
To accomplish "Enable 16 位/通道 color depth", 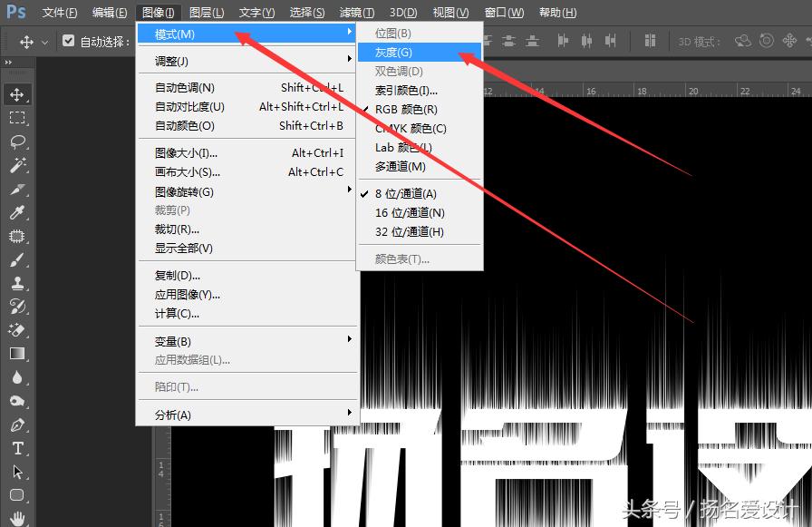I will coord(407,212).
